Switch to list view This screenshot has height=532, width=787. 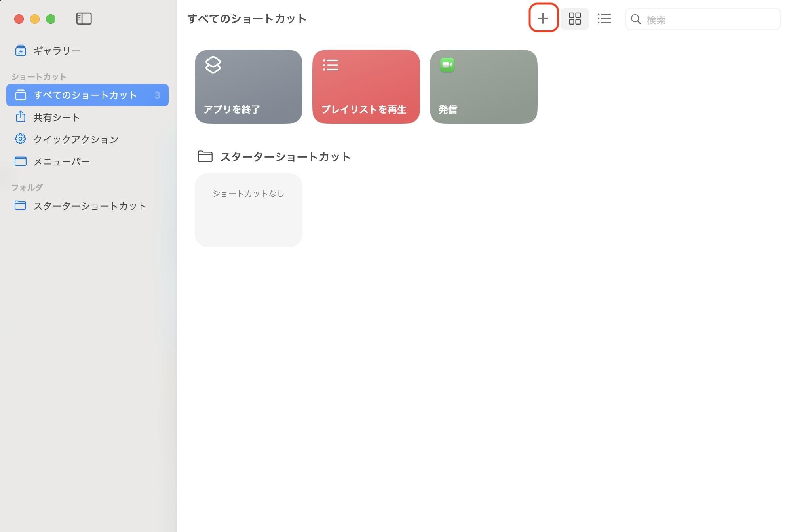coord(604,19)
